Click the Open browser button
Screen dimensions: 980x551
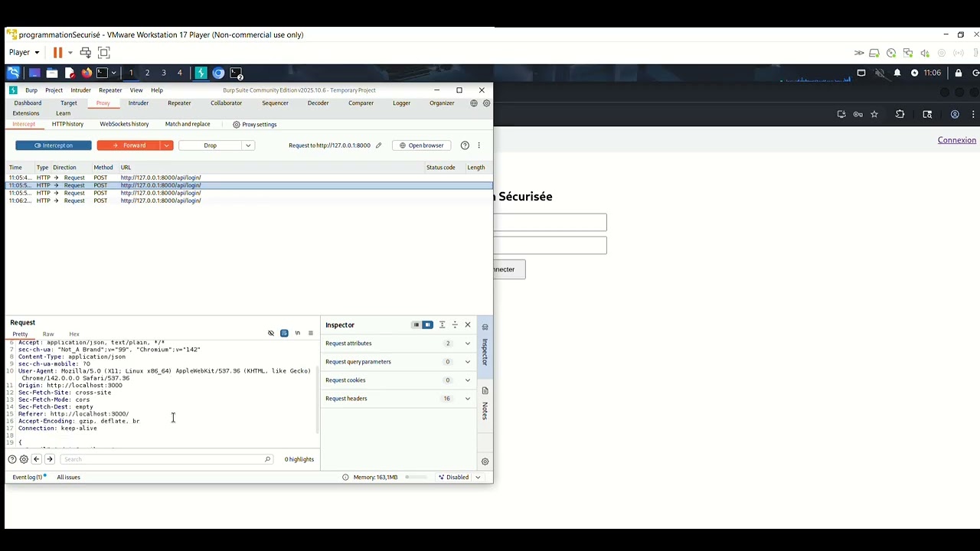(421, 145)
